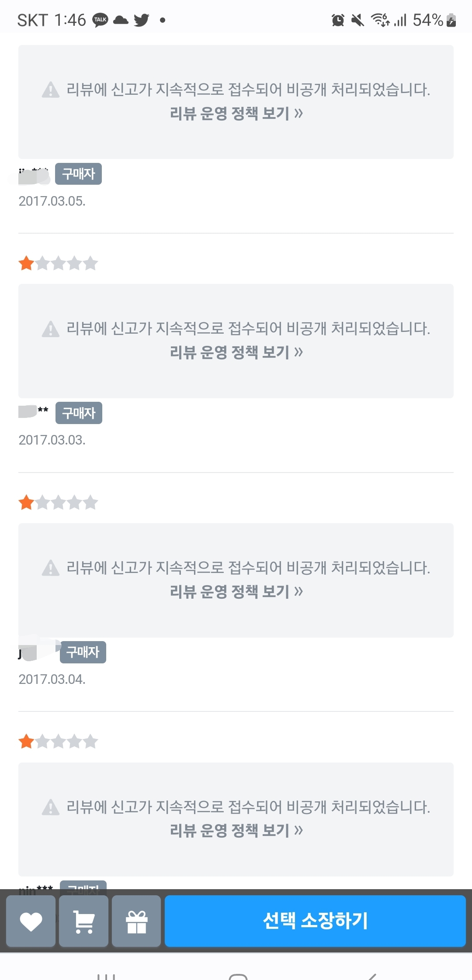The height and width of the screenshot is (980, 472).
Task: Tap the heart wishlist icon
Action: (31, 921)
